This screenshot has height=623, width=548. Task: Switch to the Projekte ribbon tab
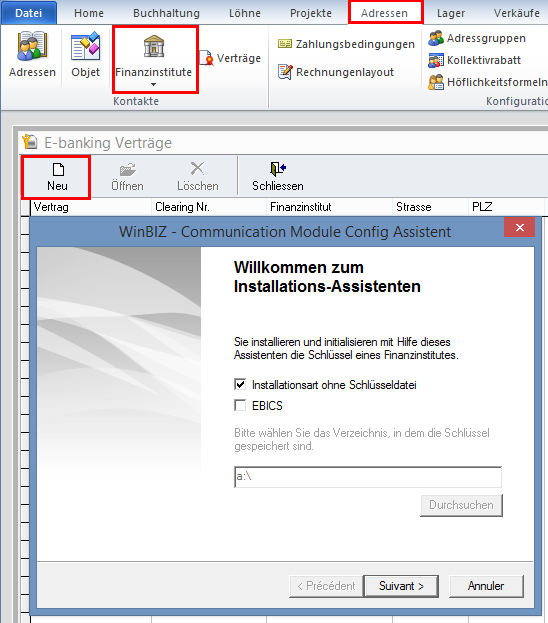click(x=311, y=13)
